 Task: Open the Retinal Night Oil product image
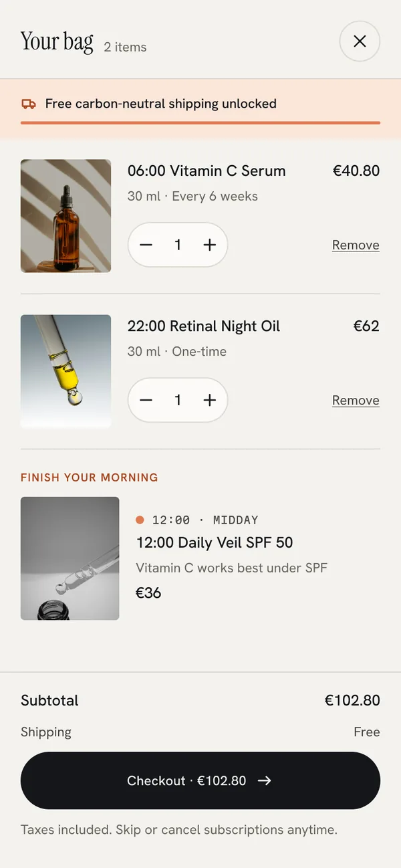(x=65, y=371)
